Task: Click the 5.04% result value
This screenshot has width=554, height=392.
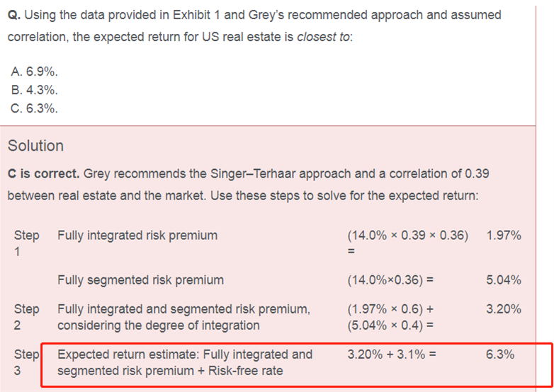Action: tap(504, 280)
